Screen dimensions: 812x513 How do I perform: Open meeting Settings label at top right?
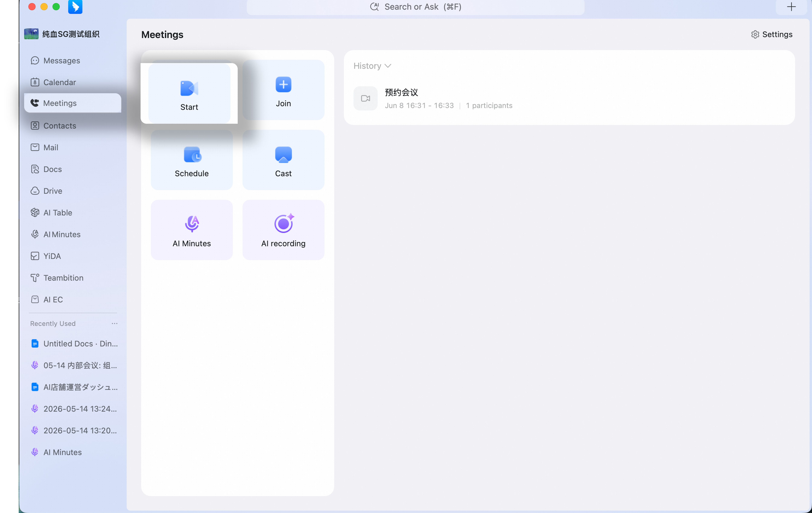(777, 34)
